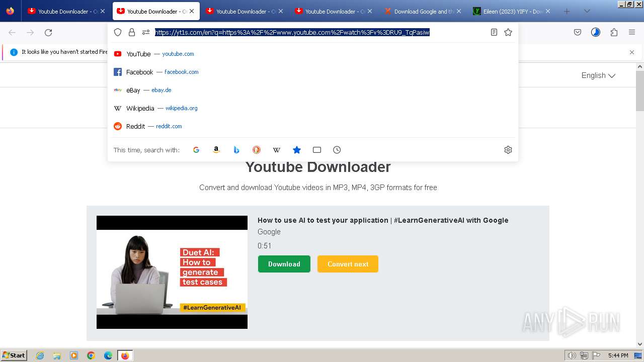
Task: Click the video thumbnail image
Action: (x=172, y=272)
